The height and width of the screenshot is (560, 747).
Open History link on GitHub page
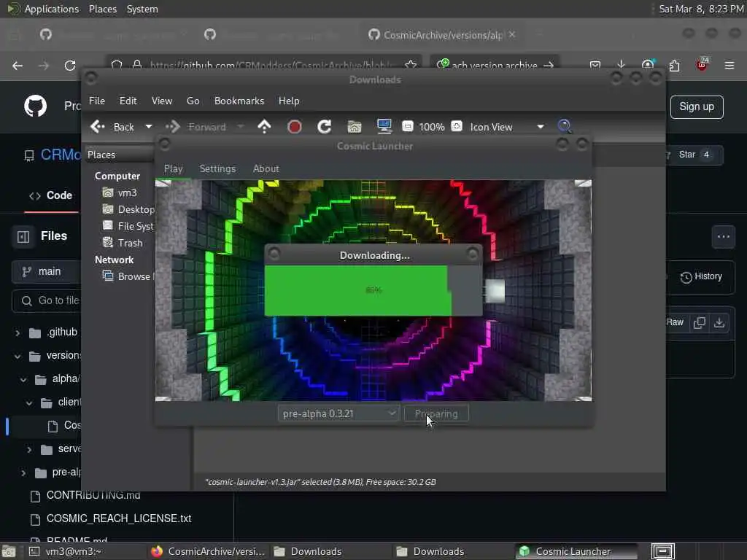pos(701,276)
